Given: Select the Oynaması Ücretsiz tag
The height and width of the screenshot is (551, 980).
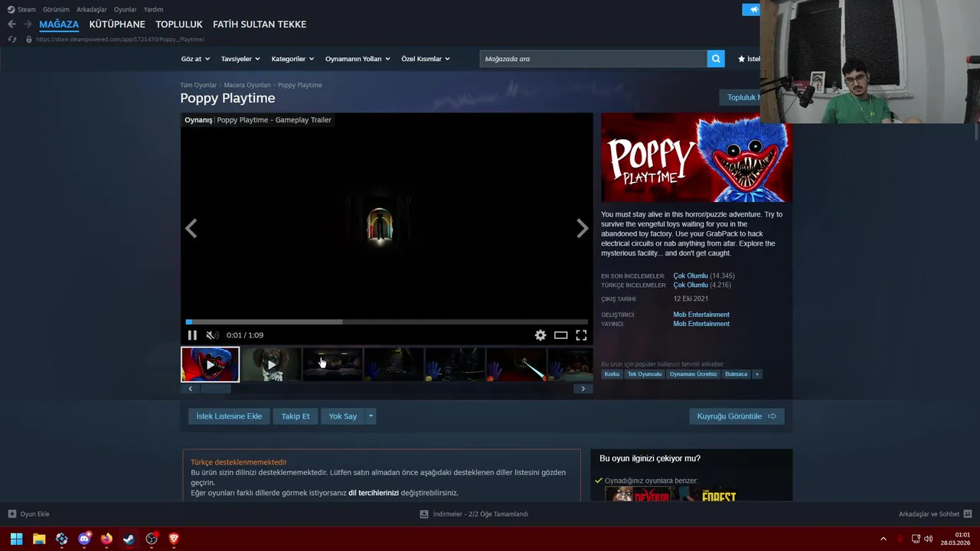Looking at the screenshot, I should pyautogui.click(x=694, y=374).
